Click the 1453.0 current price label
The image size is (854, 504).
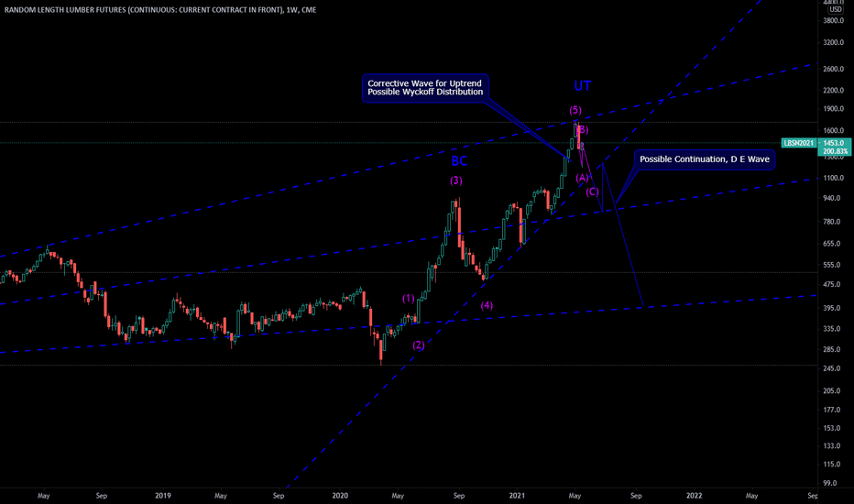click(834, 143)
